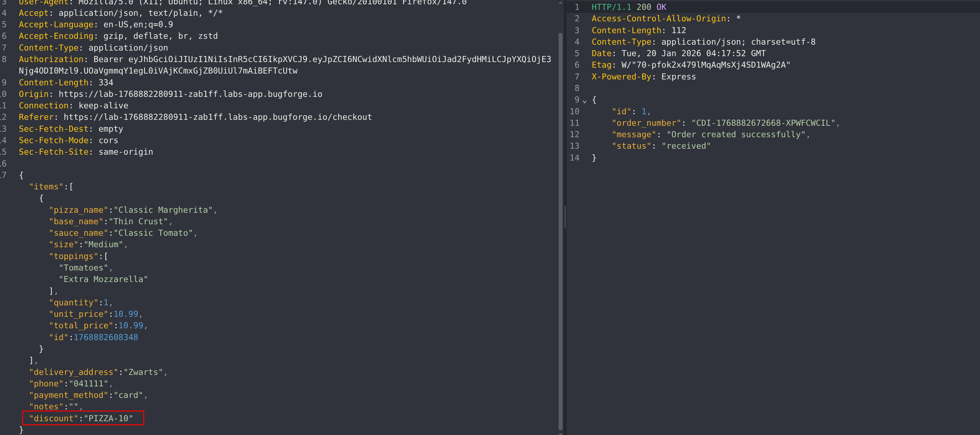The height and width of the screenshot is (435, 980).
Task: Click the X-Powered-By Express header
Action: [x=643, y=76]
